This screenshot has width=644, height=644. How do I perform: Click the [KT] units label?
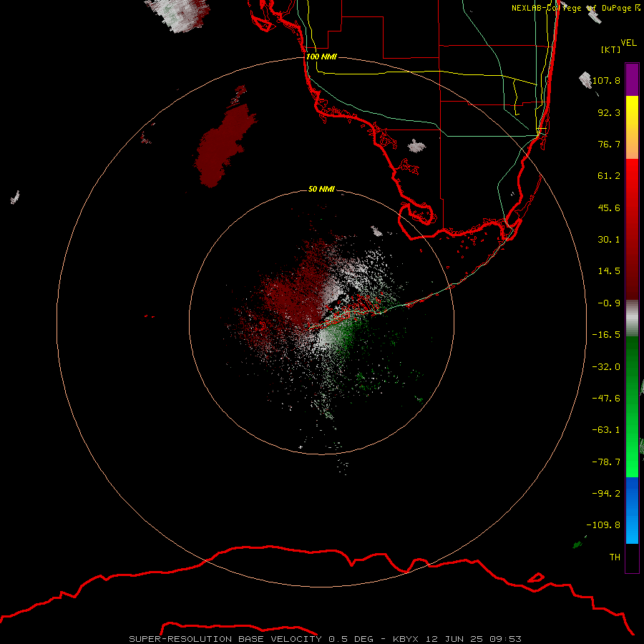coord(611,49)
